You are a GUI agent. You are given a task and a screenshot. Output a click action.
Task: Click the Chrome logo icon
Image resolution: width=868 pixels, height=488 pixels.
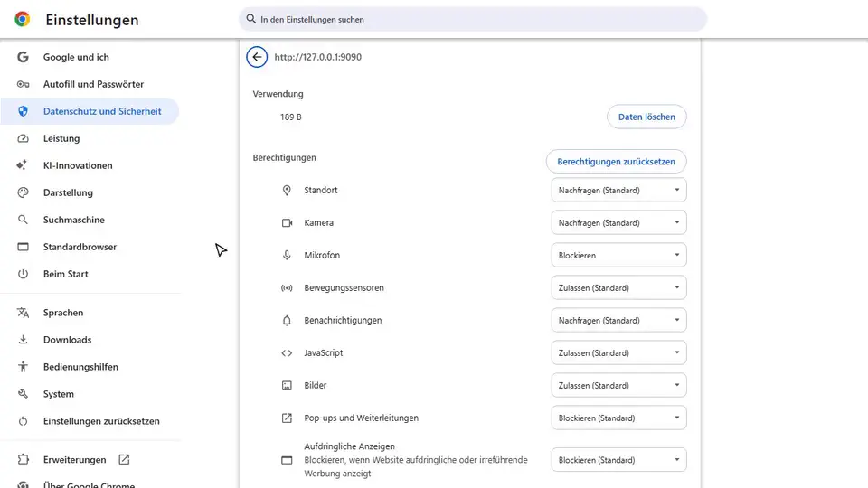pyautogui.click(x=22, y=19)
